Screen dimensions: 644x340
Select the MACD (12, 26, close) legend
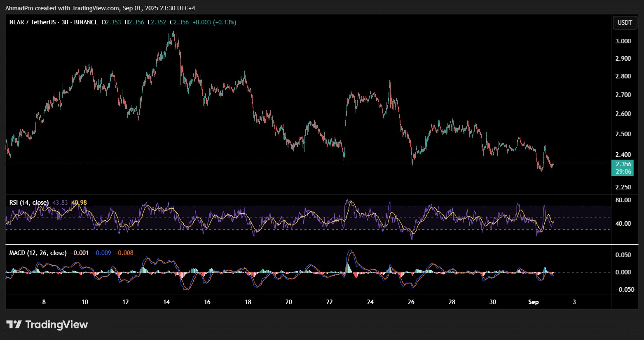coord(38,253)
